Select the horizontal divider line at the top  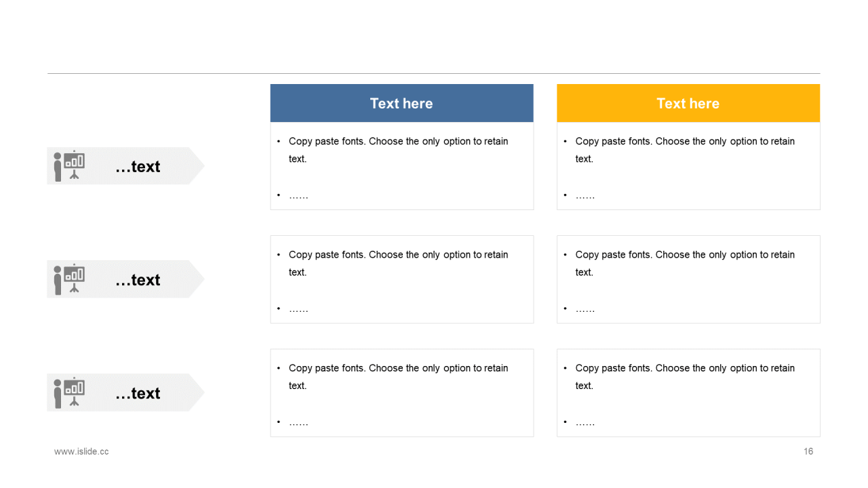434,73
